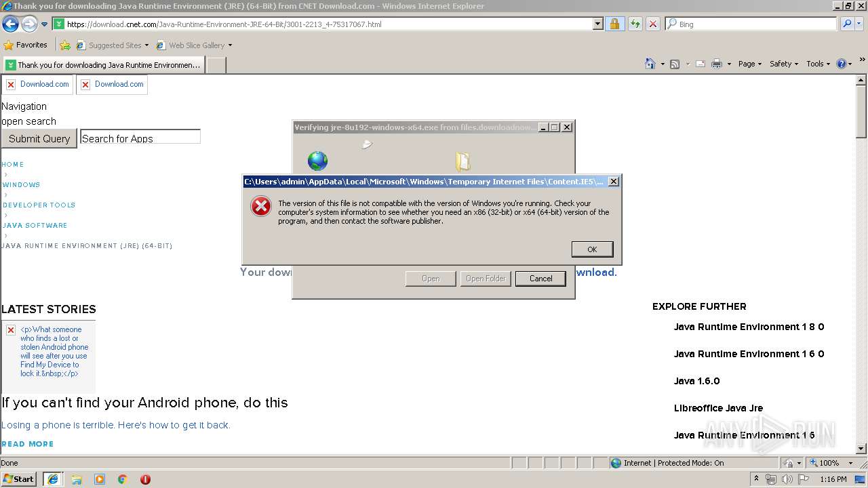Open the Page menu
The width and height of the screenshot is (868, 488).
750,64
